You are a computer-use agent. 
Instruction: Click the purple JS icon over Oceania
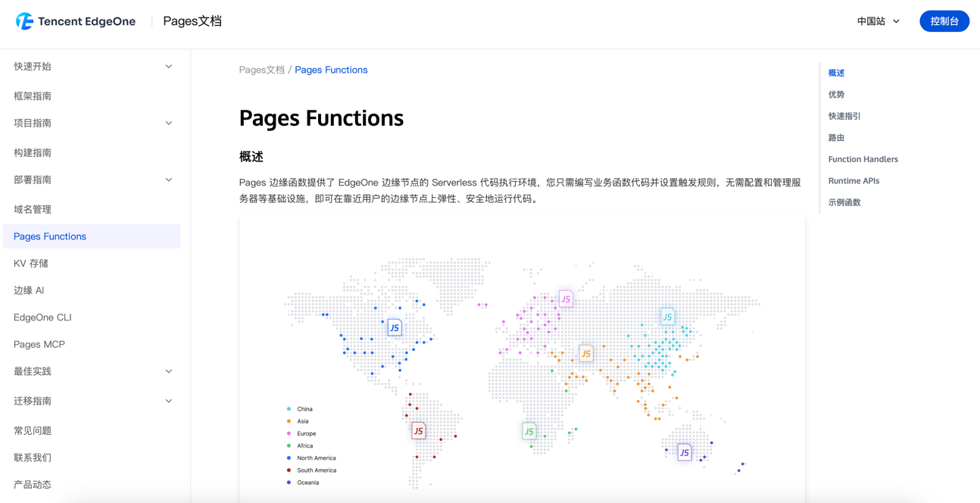pyautogui.click(x=685, y=452)
